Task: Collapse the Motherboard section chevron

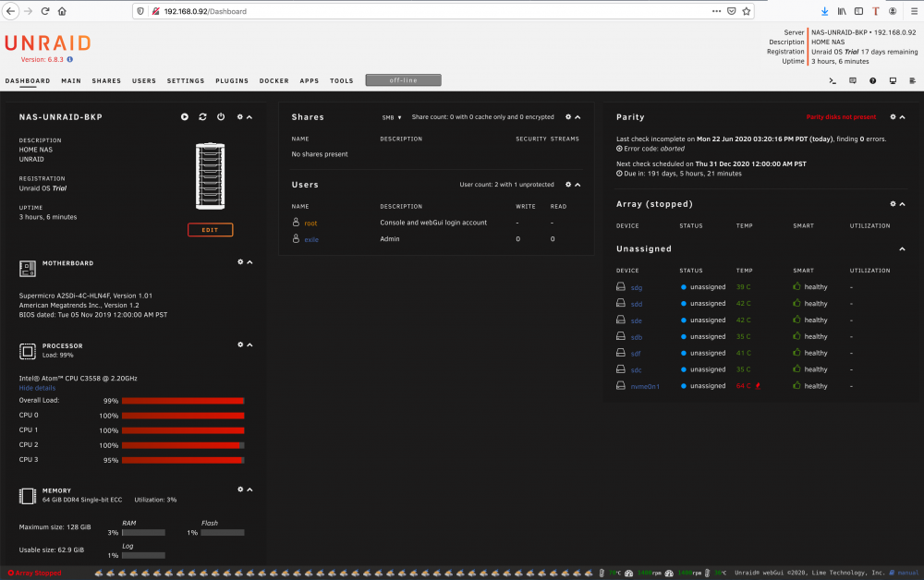Action: click(249, 262)
